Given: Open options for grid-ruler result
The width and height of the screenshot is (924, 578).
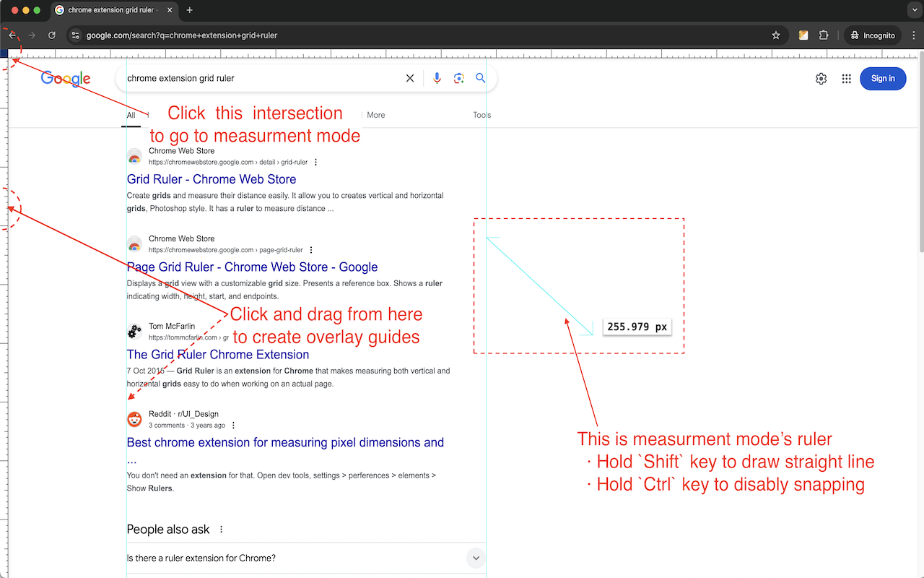Looking at the screenshot, I should tap(315, 163).
